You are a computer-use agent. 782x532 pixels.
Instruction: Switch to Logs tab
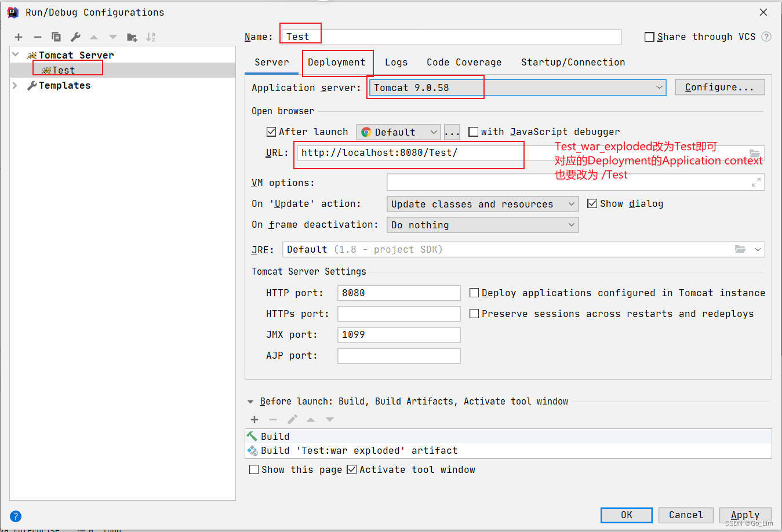click(396, 62)
